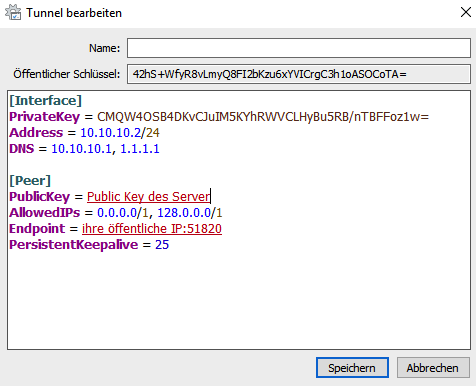
Task: Click the [Interface] section header
Action: click(x=45, y=101)
